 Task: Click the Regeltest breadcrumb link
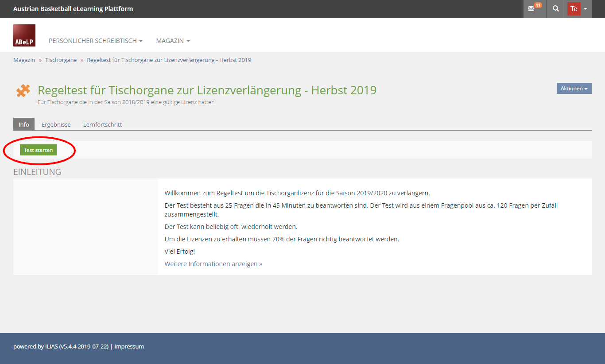tap(169, 60)
